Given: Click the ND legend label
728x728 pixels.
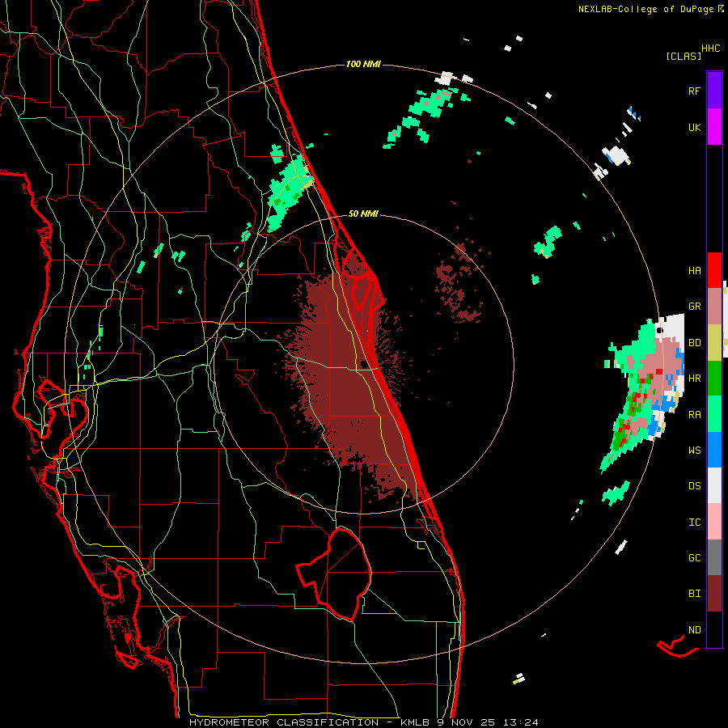Looking at the screenshot, I should (694, 630).
